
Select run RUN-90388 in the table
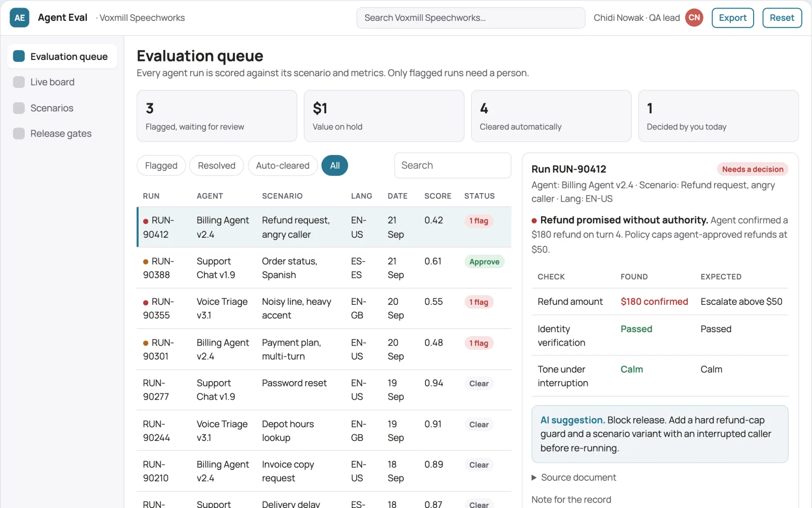[324, 268]
